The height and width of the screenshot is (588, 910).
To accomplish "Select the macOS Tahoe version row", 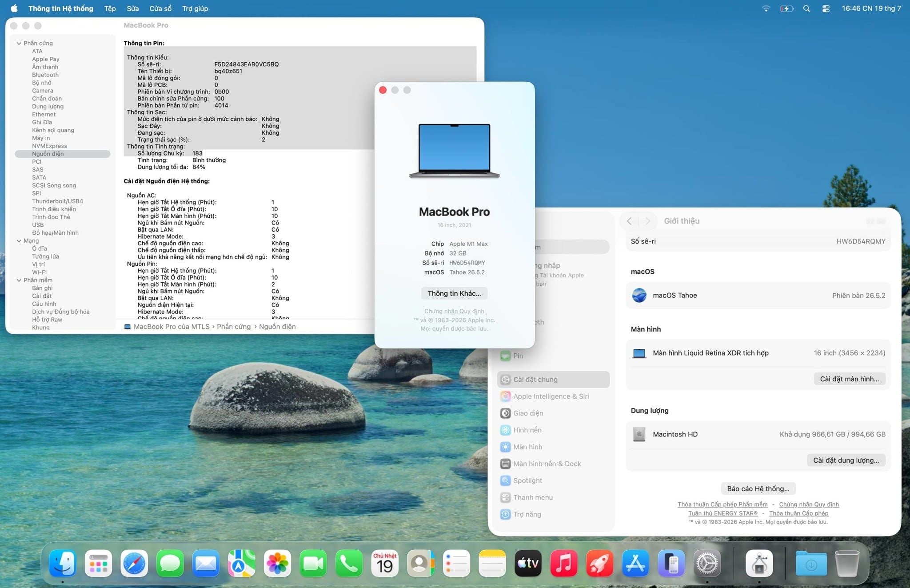I will 758,296.
